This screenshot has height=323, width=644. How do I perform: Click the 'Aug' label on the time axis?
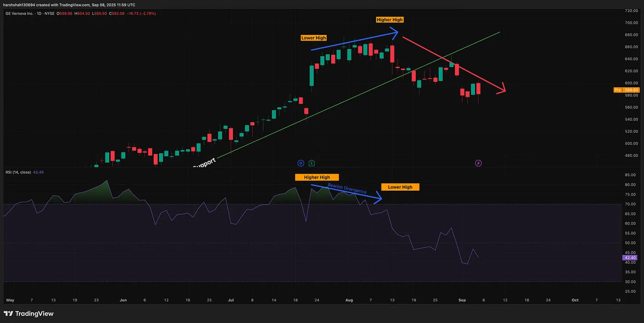[349, 300]
